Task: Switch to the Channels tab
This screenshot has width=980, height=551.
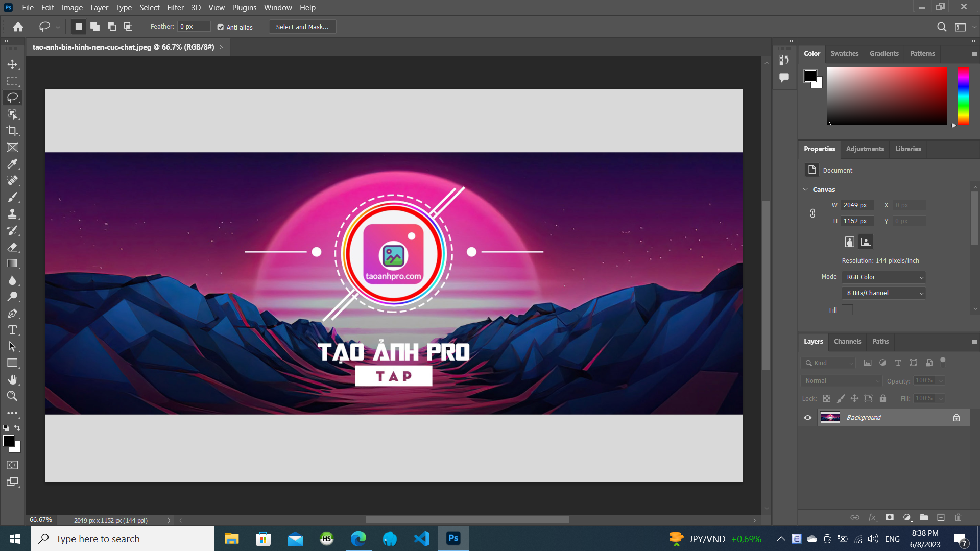Action: pos(847,341)
